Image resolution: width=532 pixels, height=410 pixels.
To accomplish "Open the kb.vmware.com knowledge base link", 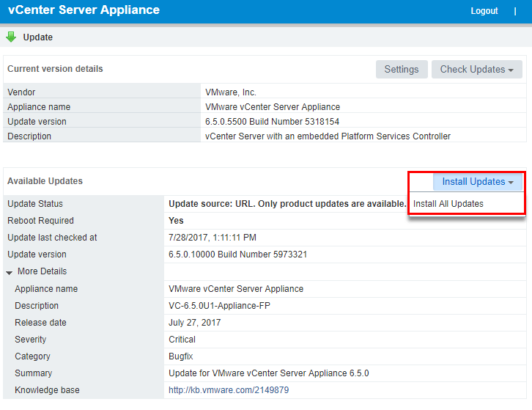I will pyautogui.click(x=229, y=390).
